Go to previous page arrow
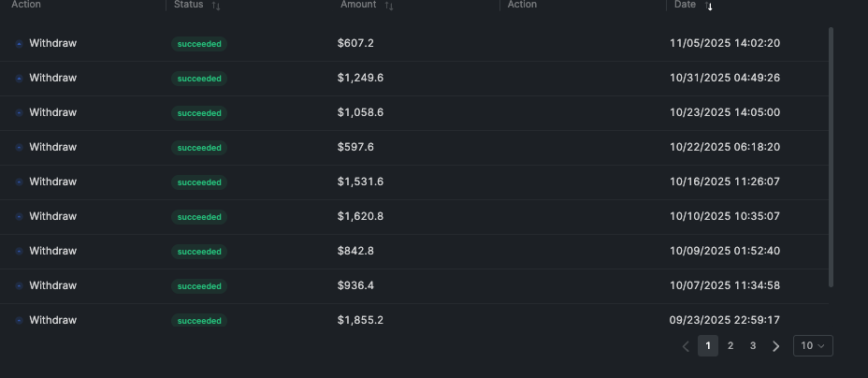This screenshot has height=378, width=868. (x=686, y=346)
